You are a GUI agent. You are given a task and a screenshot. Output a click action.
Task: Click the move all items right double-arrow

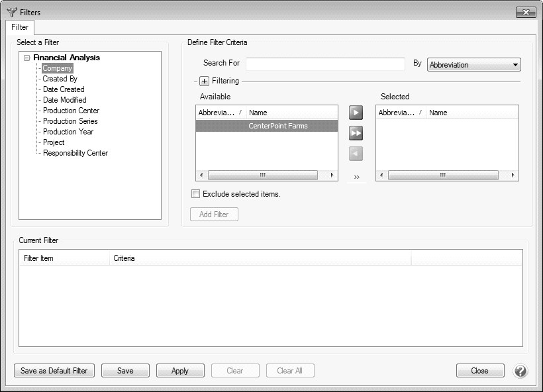[x=356, y=134]
